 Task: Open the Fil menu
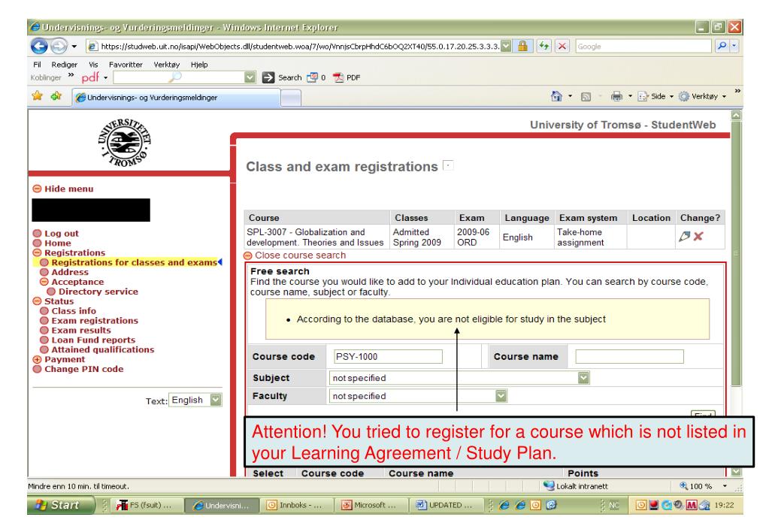(37, 65)
